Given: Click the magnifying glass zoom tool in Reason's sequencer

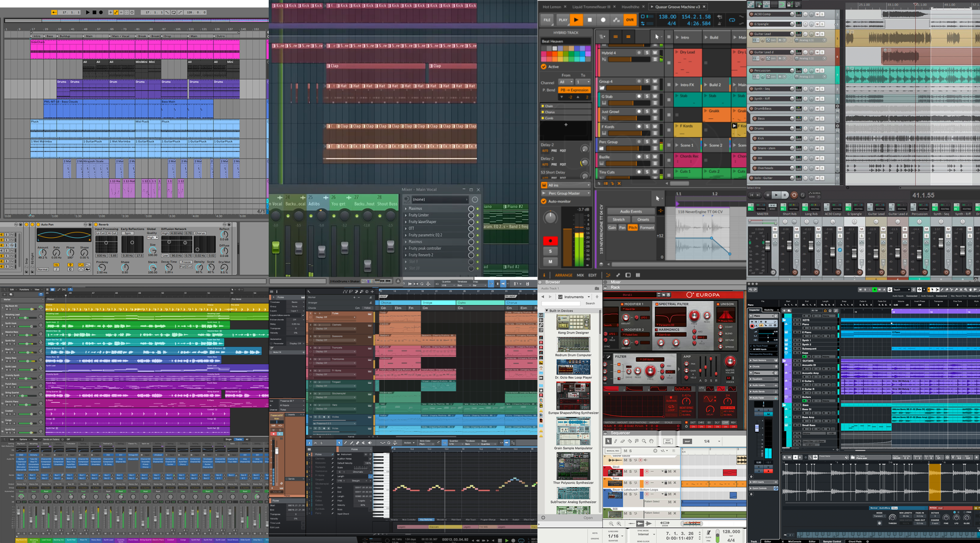Looking at the screenshot, I should (x=644, y=441).
